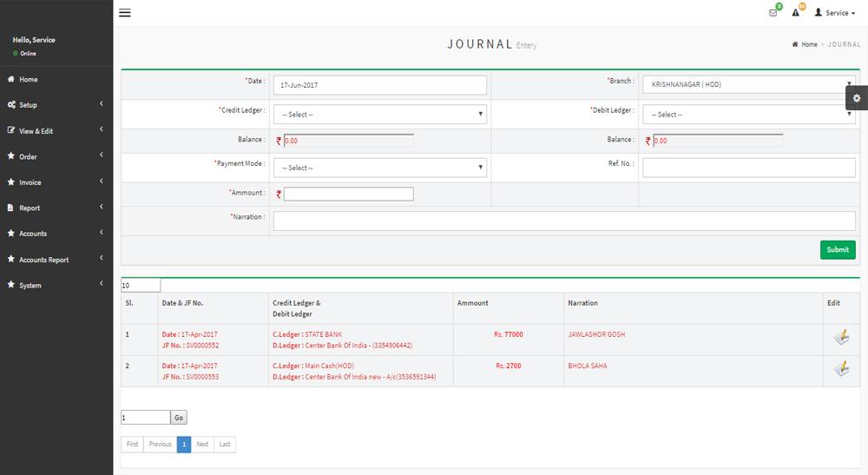Click the star icon next to Accounts Report
The image size is (868, 475).
pyautogui.click(x=11, y=259)
